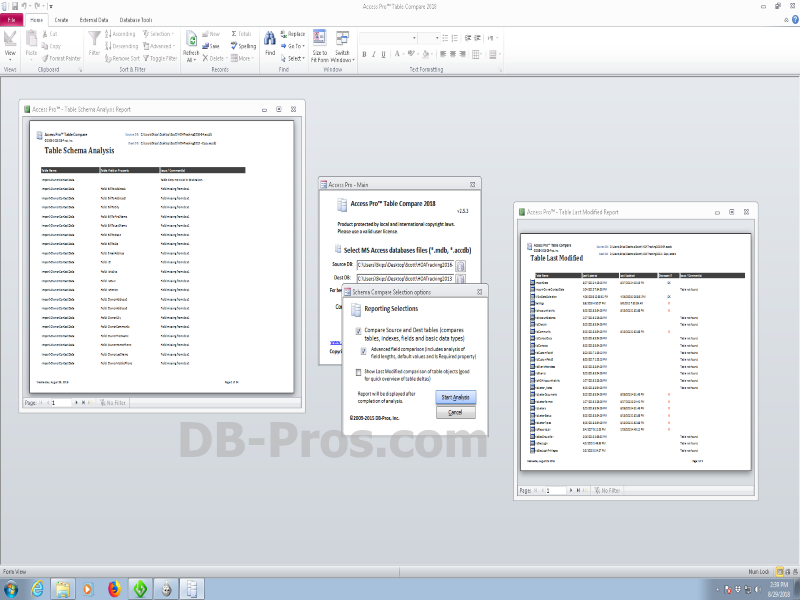800x600 pixels.
Task: Open Internet Explorer from taskbar
Action: tap(37, 589)
